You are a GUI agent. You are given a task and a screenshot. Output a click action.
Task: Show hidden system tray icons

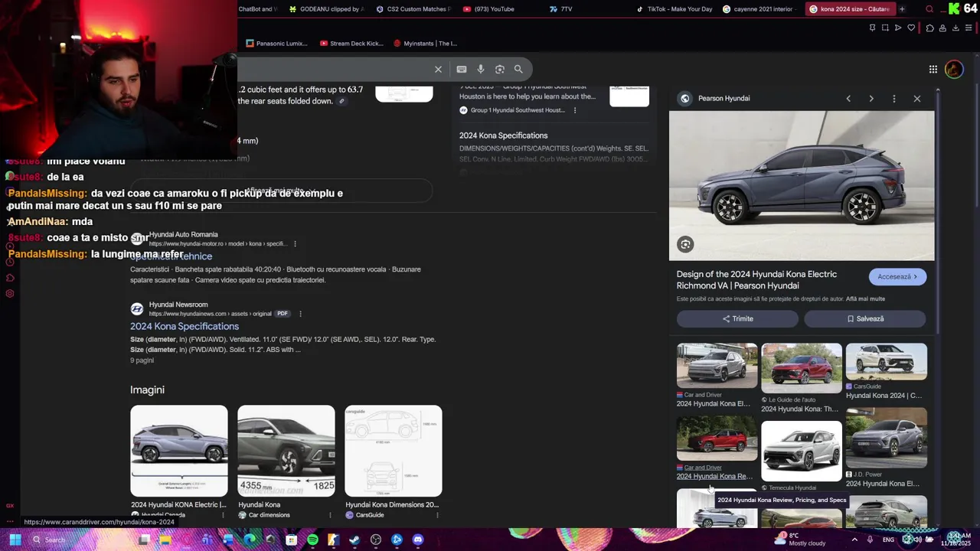[x=854, y=540]
